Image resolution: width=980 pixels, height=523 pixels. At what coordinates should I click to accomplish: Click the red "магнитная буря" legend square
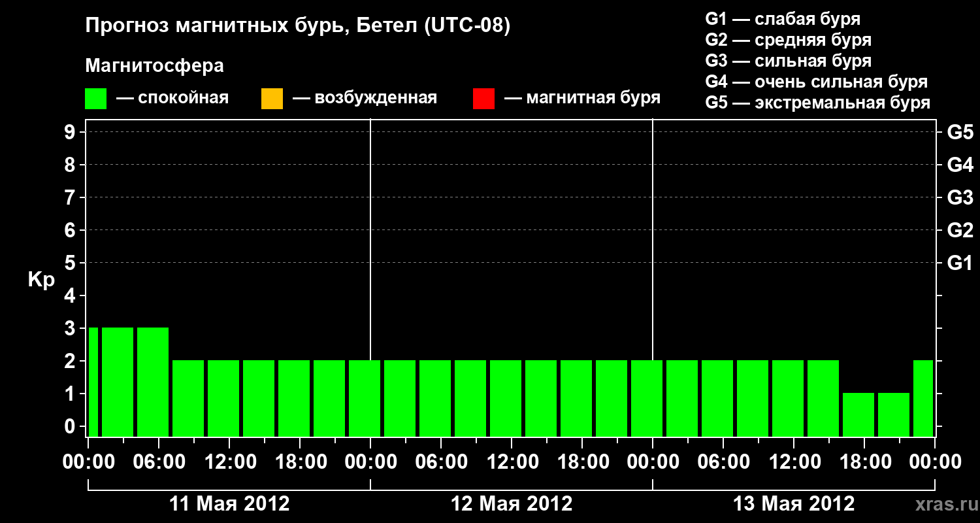tap(483, 97)
